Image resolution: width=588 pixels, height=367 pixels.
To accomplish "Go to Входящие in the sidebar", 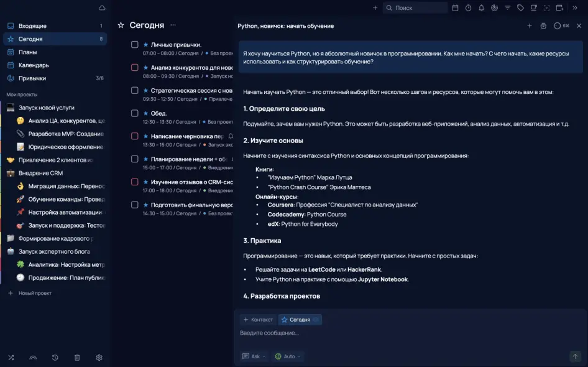I will click(x=32, y=26).
